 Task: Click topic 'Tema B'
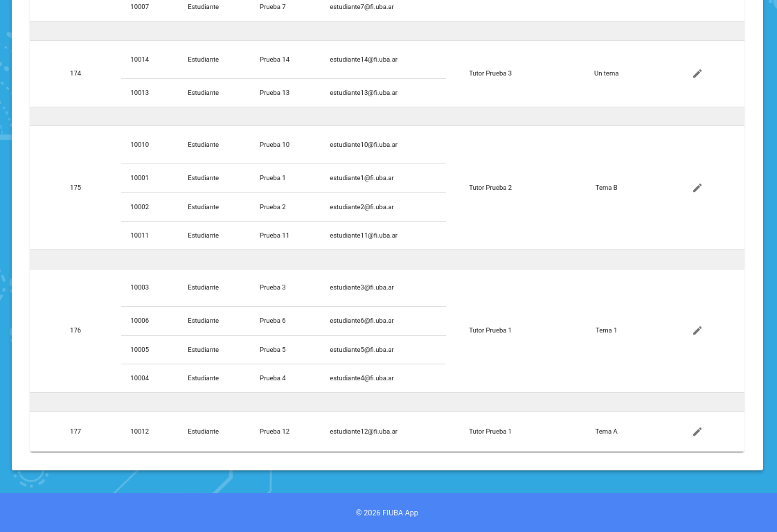pos(606,188)
